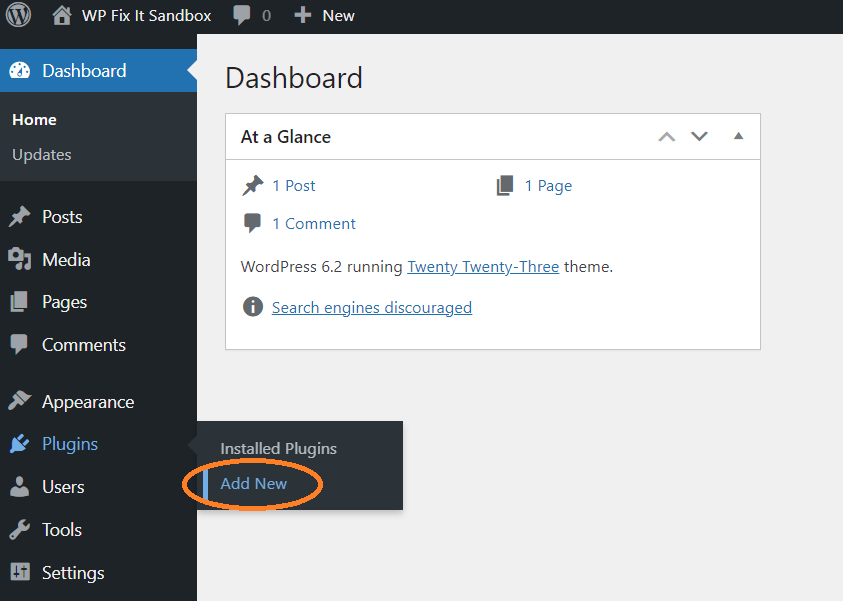Click the Tools wrench icon
This screenshot has height=601, width=843.
click(x=21, y=529)
